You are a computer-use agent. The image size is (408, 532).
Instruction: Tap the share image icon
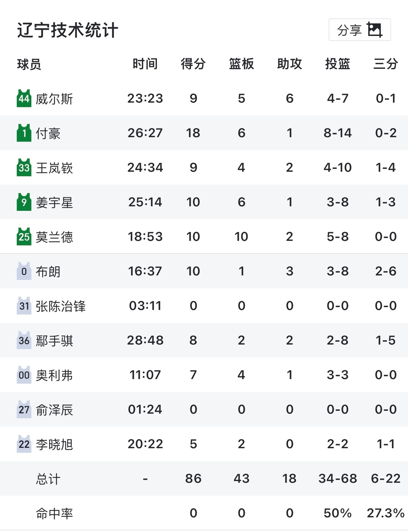(375, 30)
